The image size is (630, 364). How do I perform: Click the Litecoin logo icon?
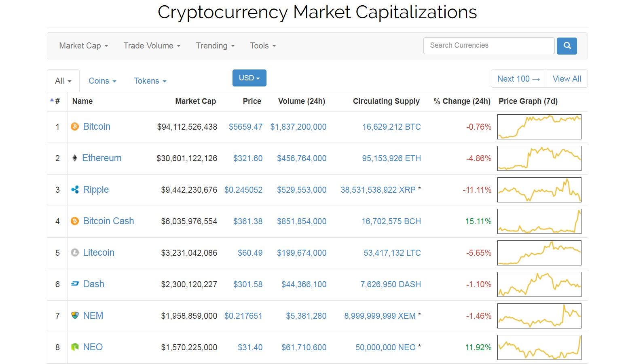coord(75,253)
